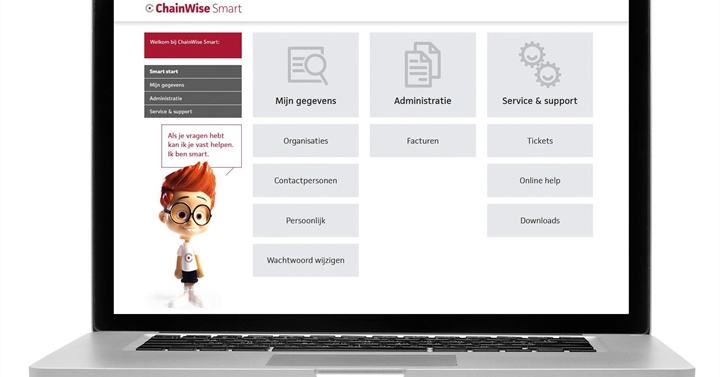Select Service & support in the sidebar menu
This screenshot has width=720, height=377.
[x=193, y=112]
